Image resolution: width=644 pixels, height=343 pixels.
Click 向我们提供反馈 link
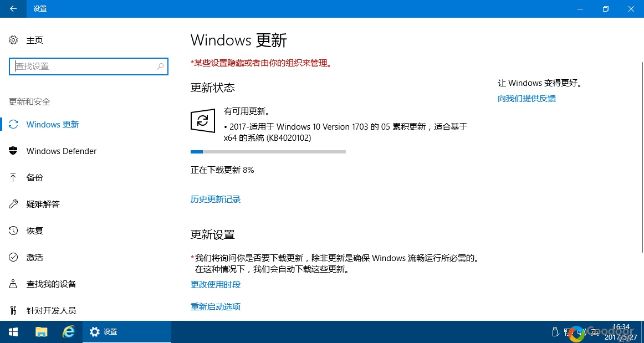pos(527,98)
